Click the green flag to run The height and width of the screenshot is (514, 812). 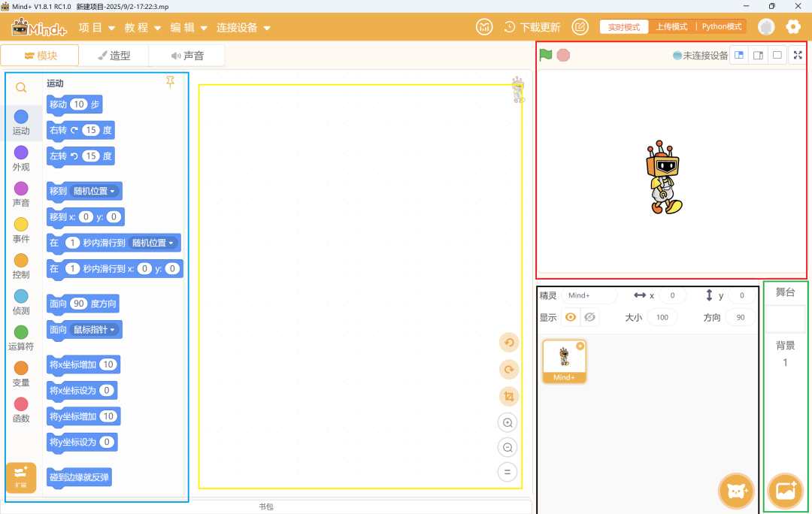click(546, 55)
